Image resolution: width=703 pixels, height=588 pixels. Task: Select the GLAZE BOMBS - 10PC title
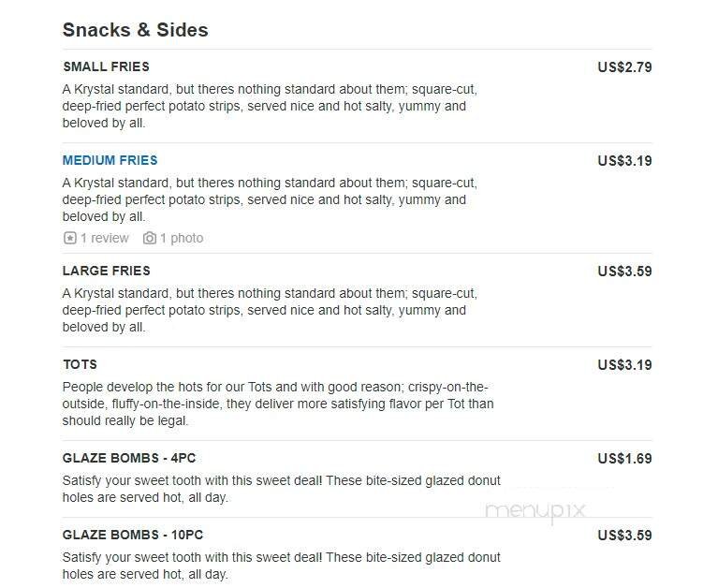[132, 535]
